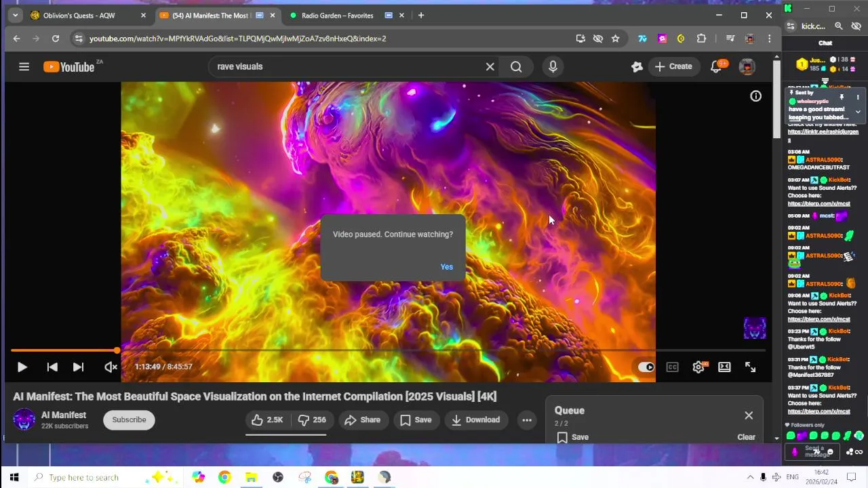Viewport: 868px width, 488px height.
Task: Click the taskbar search box
Action: point(106,477)
